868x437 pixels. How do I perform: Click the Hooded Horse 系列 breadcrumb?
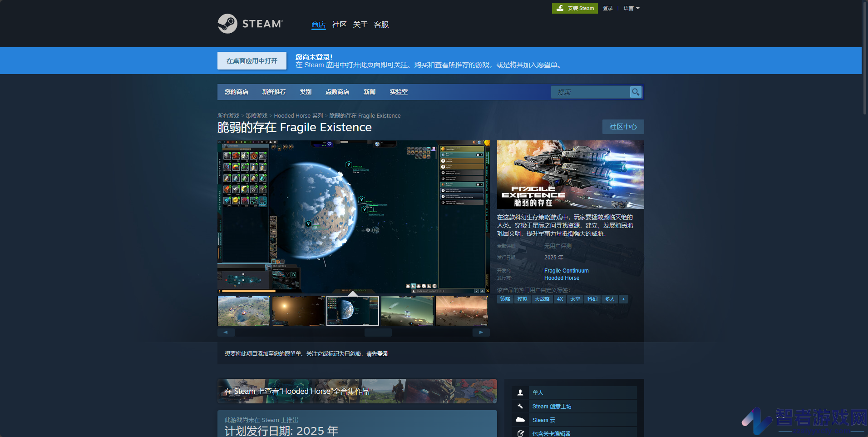pos(298,116)
